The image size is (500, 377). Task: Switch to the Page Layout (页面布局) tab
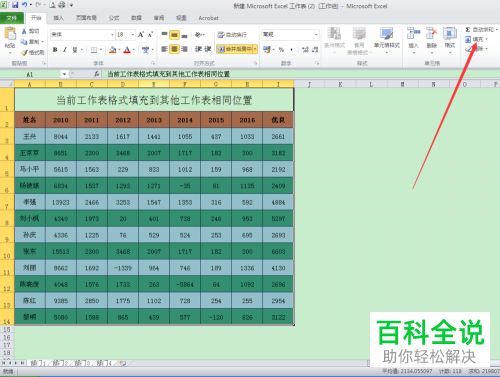(x=86, y=18)
